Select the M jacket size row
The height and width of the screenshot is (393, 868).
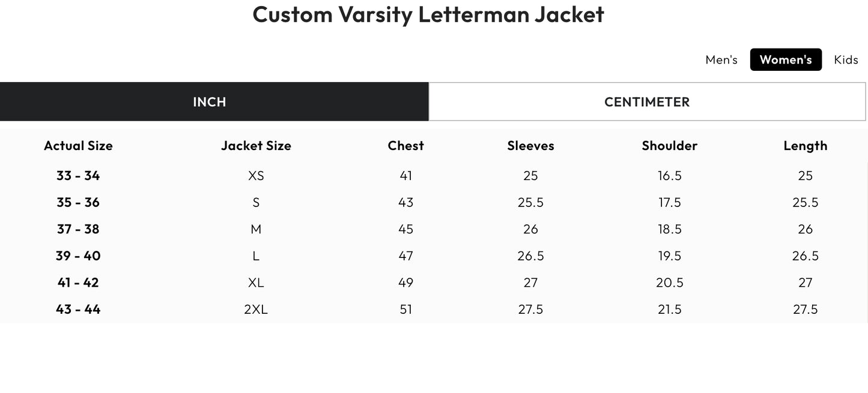click(x=256, y=228)
